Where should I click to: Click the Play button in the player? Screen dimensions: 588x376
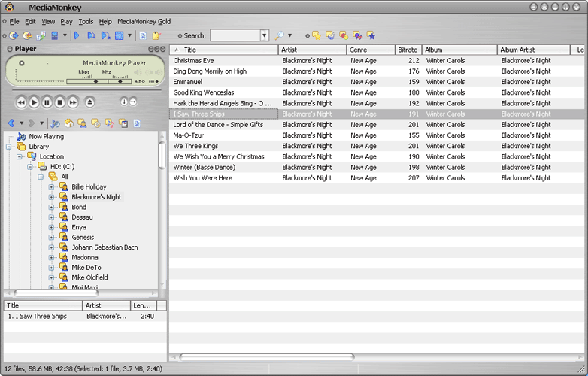point(34,102)
